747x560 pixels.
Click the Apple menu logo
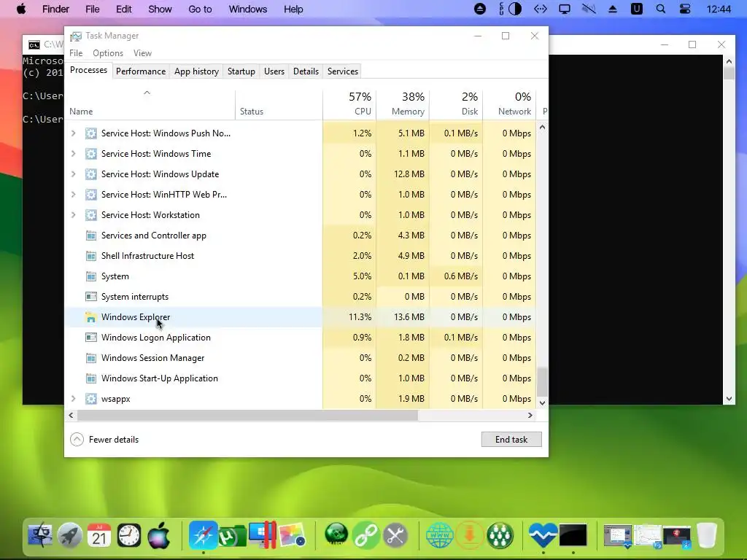21,9
